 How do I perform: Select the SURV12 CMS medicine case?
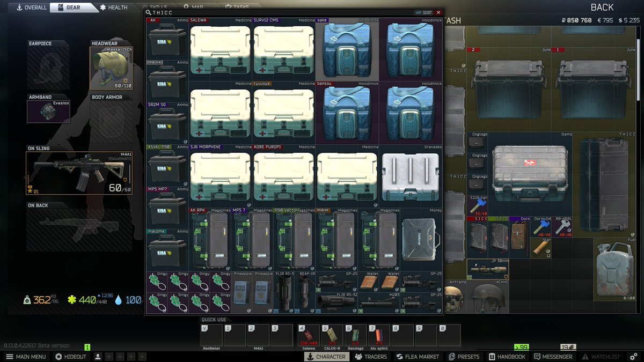pos(284,49)
